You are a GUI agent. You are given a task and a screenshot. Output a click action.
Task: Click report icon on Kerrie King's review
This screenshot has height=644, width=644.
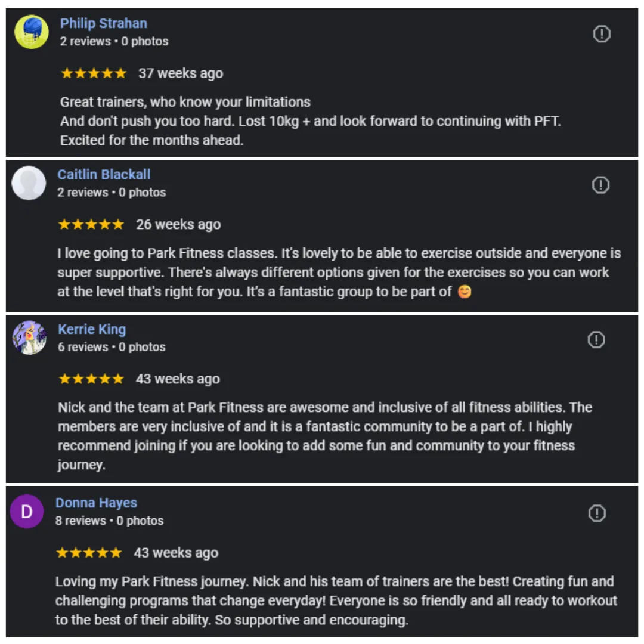[596, 340]
